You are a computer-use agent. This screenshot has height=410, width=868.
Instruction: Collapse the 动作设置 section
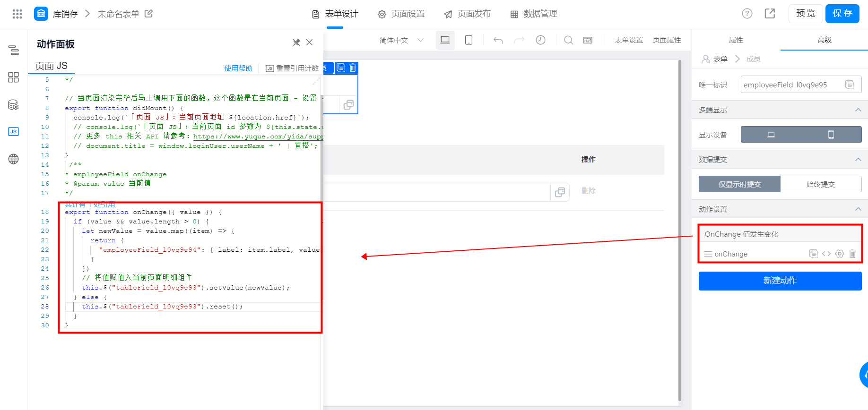(858, 209)
